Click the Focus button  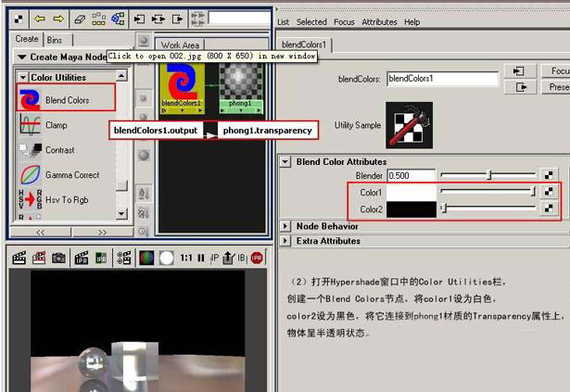click(555, 71)
